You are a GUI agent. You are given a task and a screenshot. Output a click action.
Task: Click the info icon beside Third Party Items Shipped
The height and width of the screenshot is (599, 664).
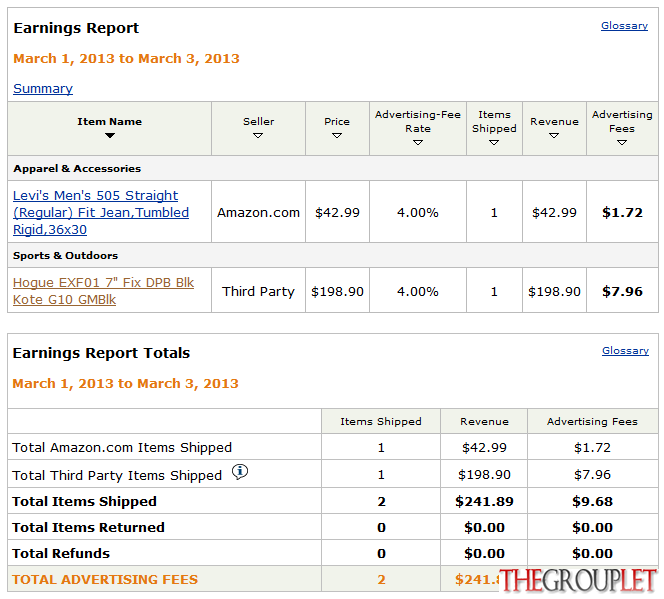point(240,472)
